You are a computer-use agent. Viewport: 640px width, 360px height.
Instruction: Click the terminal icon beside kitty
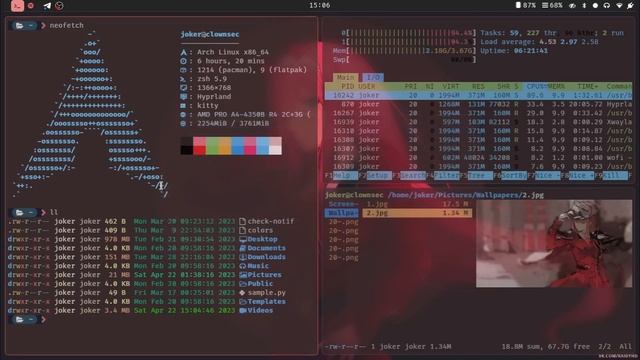click(184, 106)
